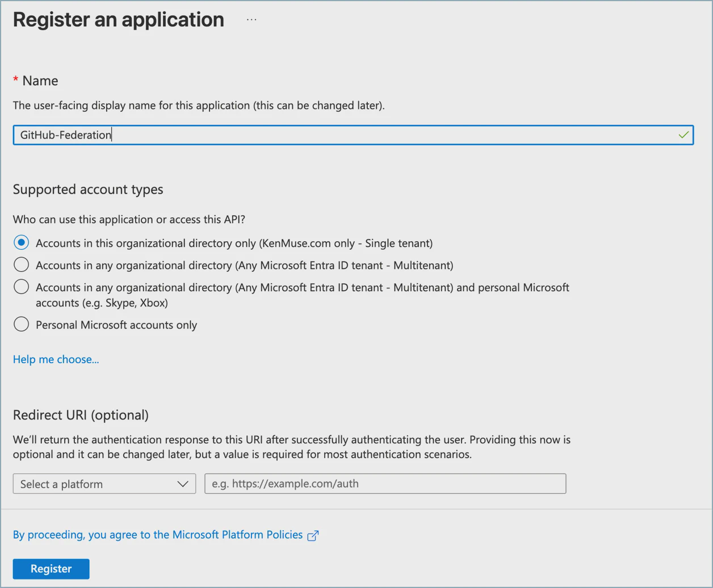
Task: Click the Help me choose link
Action: pyautogui.click(x=56, y=359)
